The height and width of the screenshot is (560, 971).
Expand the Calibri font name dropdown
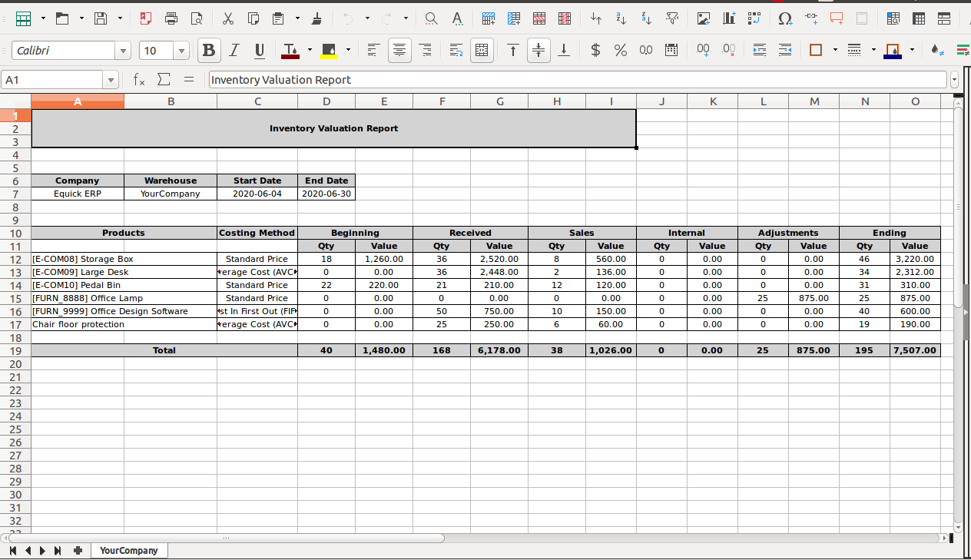coord(123,51)
